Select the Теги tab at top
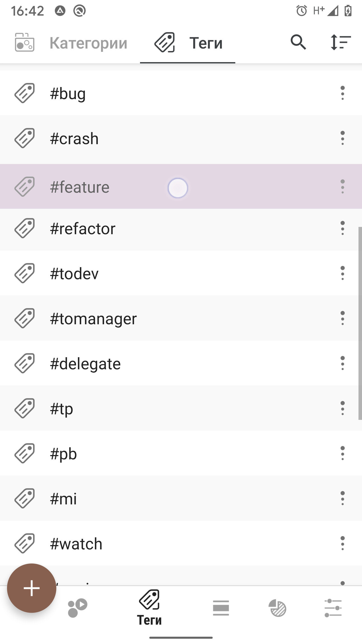Screen dimensions: 362x644 click(188, 43)
